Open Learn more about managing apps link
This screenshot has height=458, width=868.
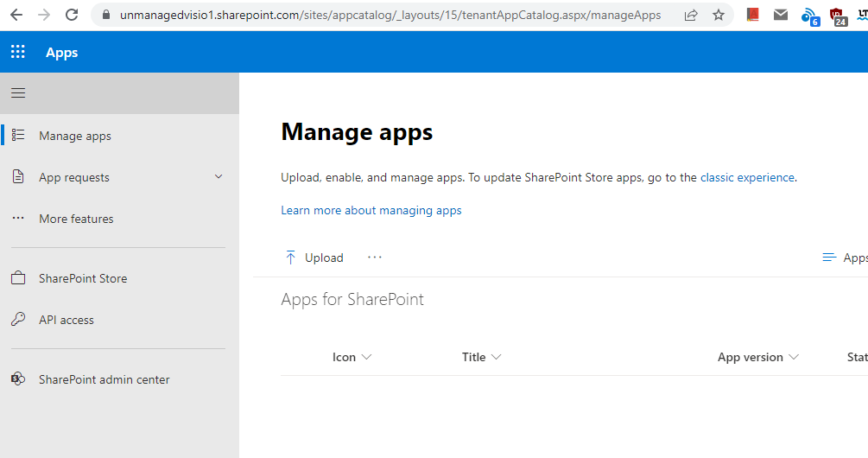[371, 211]
